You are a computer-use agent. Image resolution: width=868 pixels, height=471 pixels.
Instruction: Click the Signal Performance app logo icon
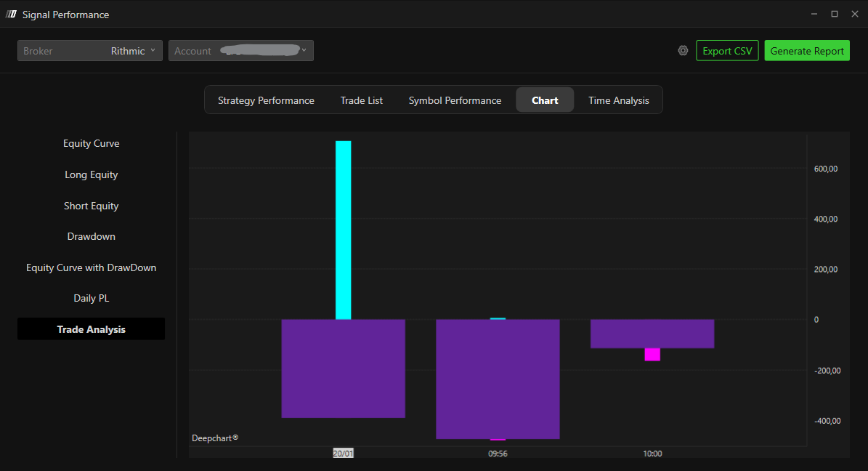click(11, 15)
